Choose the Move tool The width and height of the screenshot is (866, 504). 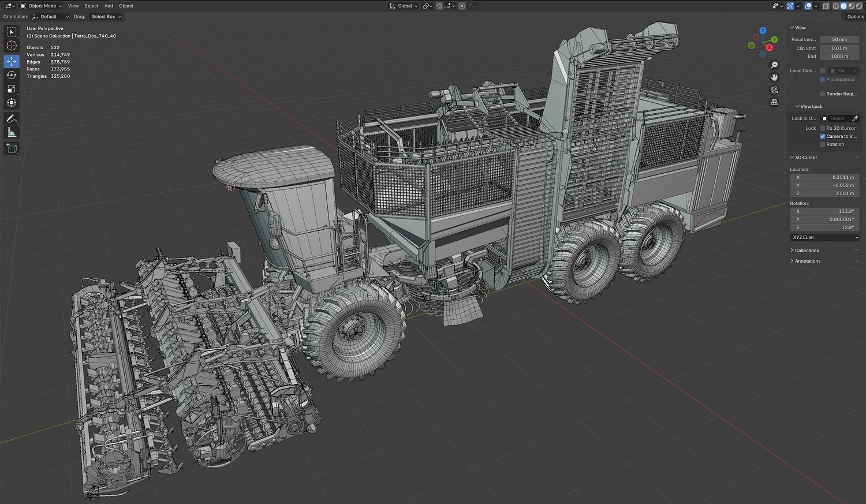pos(12,61)
